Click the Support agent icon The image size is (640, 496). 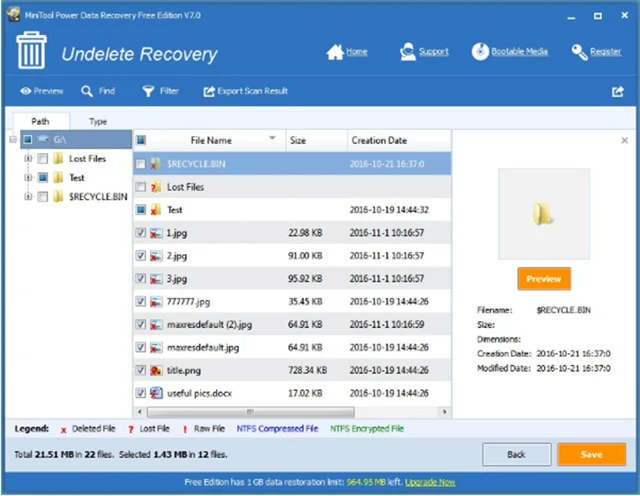click(x=407, y=52)
